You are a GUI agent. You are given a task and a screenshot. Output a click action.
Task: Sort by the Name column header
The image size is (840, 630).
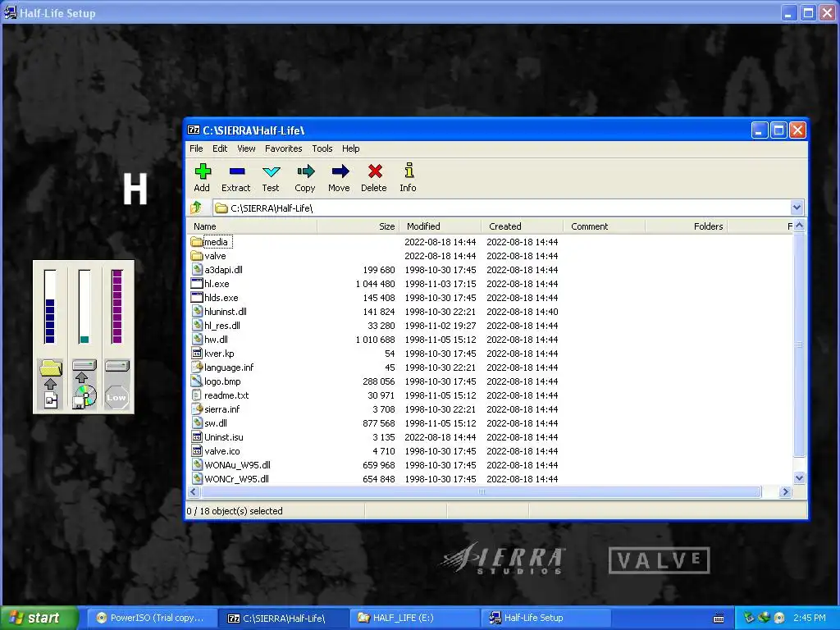(252, 226)
